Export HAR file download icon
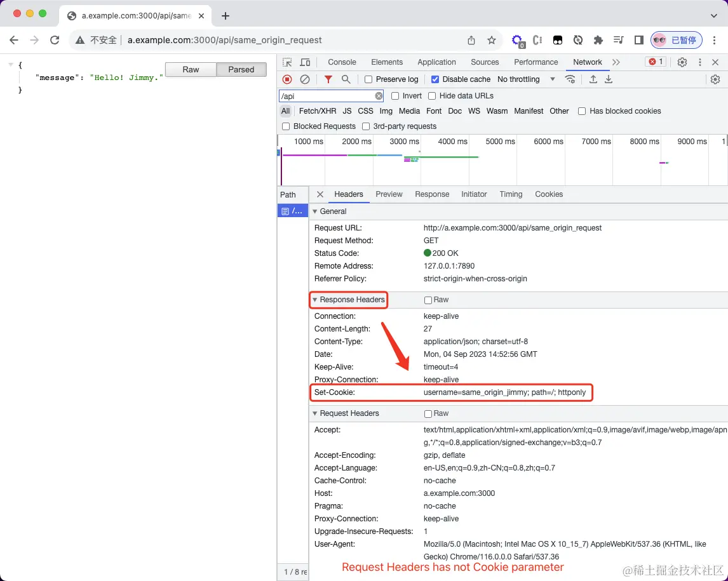This screenshot has height=581, width=728. coord(608,79)
